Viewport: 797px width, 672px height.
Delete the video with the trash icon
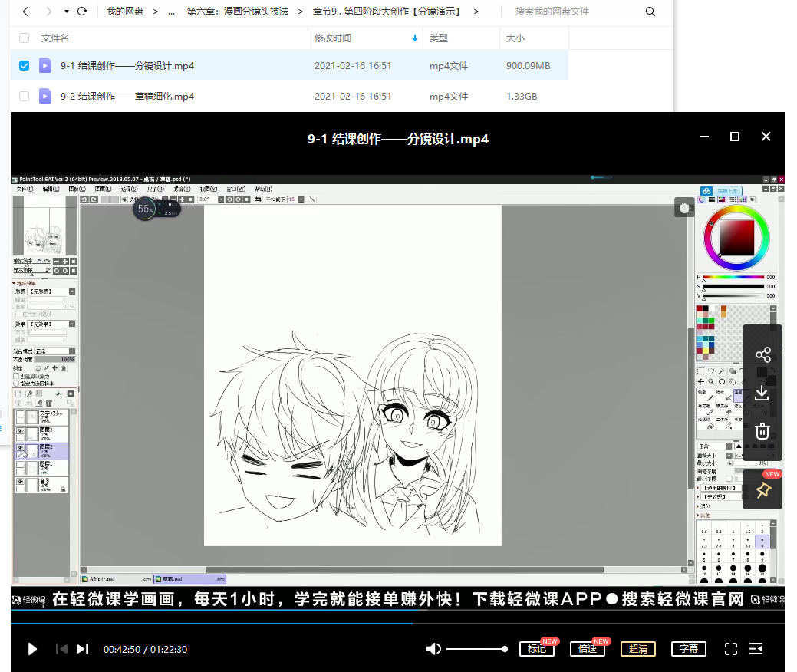tap(762, 431)
